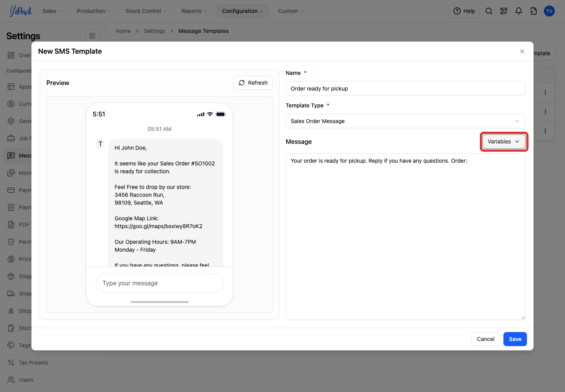The height and width of the screenshot is (392, 565).
Task: Refresh the SMS preview
Action: pyautogui.click(x=253, y=83)
